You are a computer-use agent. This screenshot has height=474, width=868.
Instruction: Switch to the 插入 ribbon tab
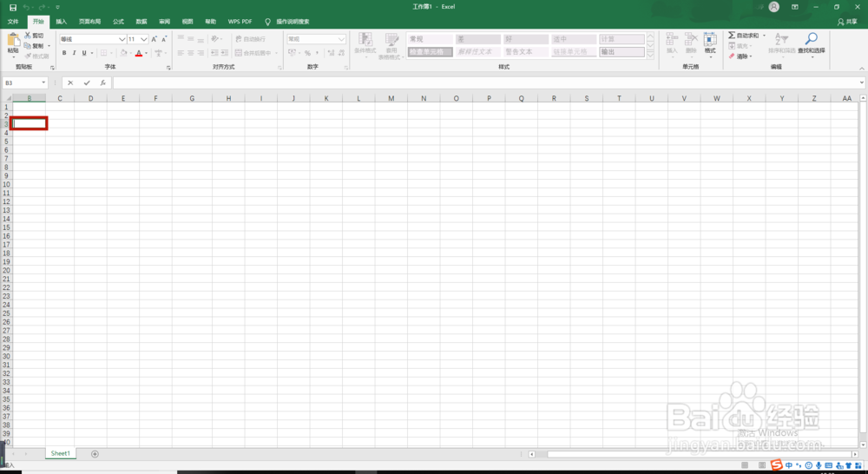[x=62, y=22]
